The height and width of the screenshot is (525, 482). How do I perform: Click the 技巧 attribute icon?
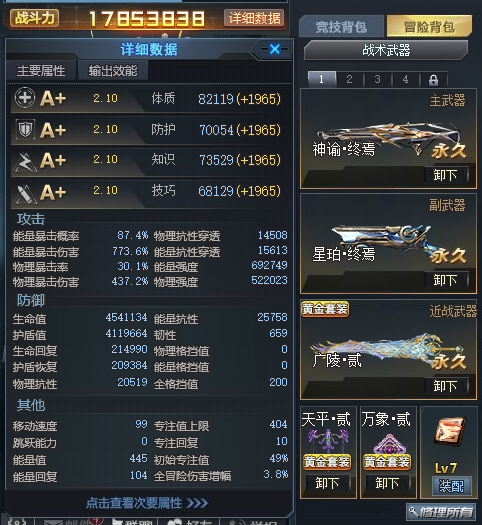pos(25,193)
